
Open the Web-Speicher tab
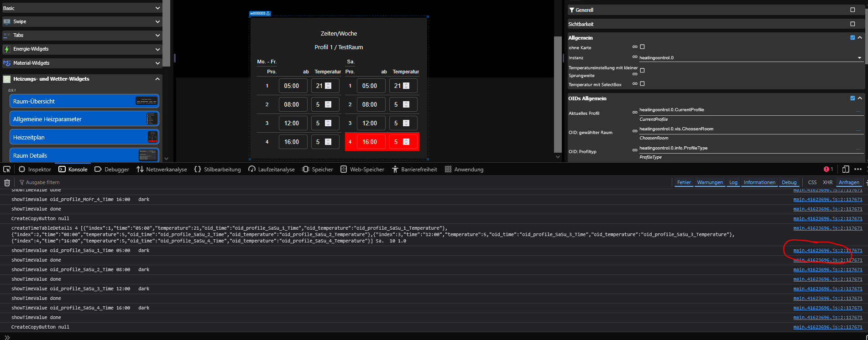click(362, 169)
